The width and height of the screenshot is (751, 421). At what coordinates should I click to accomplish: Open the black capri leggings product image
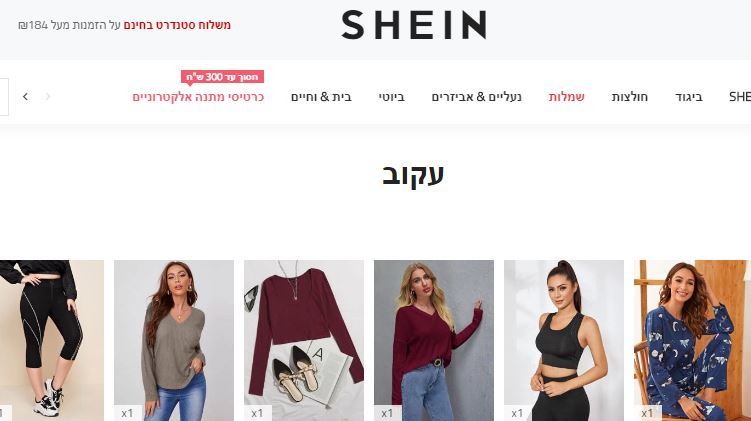[x=52, y=341]
